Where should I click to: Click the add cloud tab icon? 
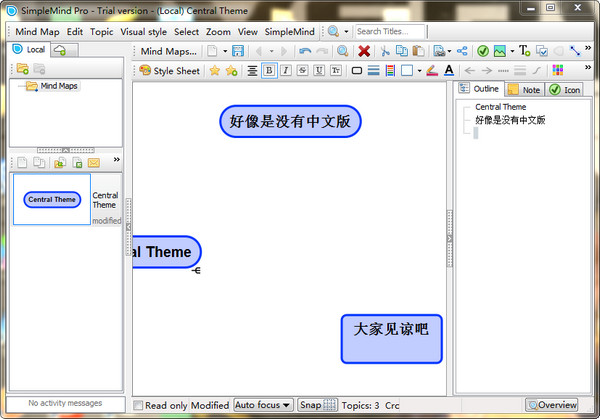pyautogui.click(x=60, y=49)
